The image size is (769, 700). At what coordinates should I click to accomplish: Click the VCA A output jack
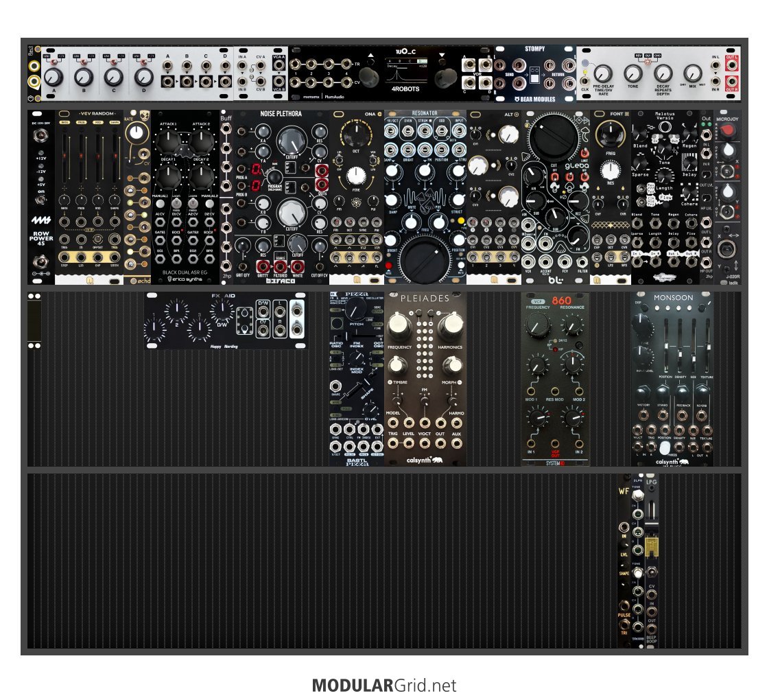279,65
